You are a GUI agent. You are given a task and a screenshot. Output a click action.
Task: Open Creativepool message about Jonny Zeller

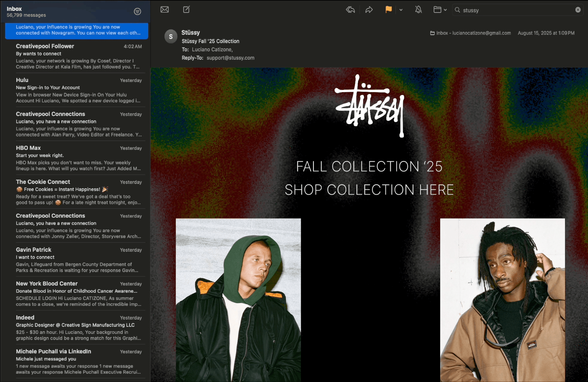click(x=77, y=226)
